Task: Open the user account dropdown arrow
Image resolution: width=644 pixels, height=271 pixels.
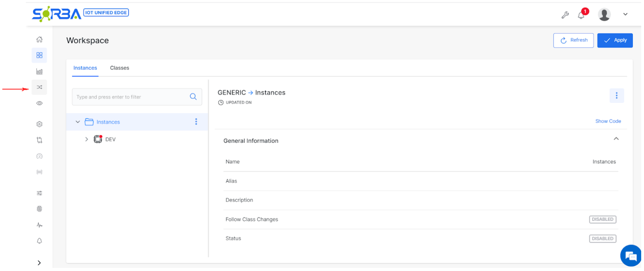Action: click(625, 14)
